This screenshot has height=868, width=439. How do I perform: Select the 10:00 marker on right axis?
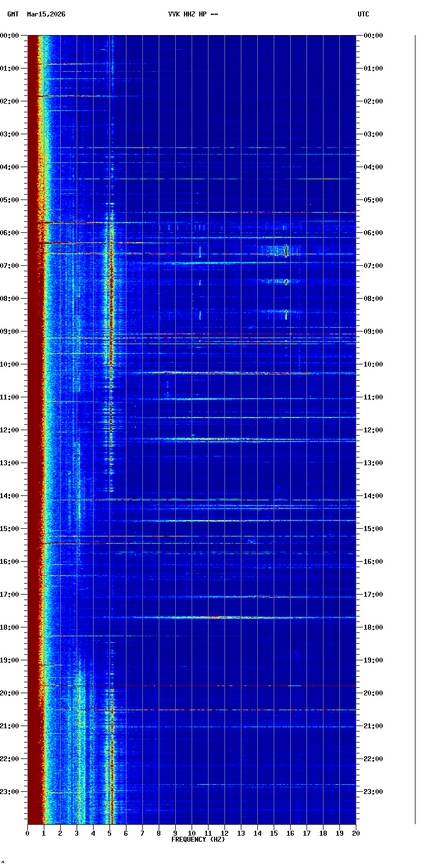click(373, 364)
